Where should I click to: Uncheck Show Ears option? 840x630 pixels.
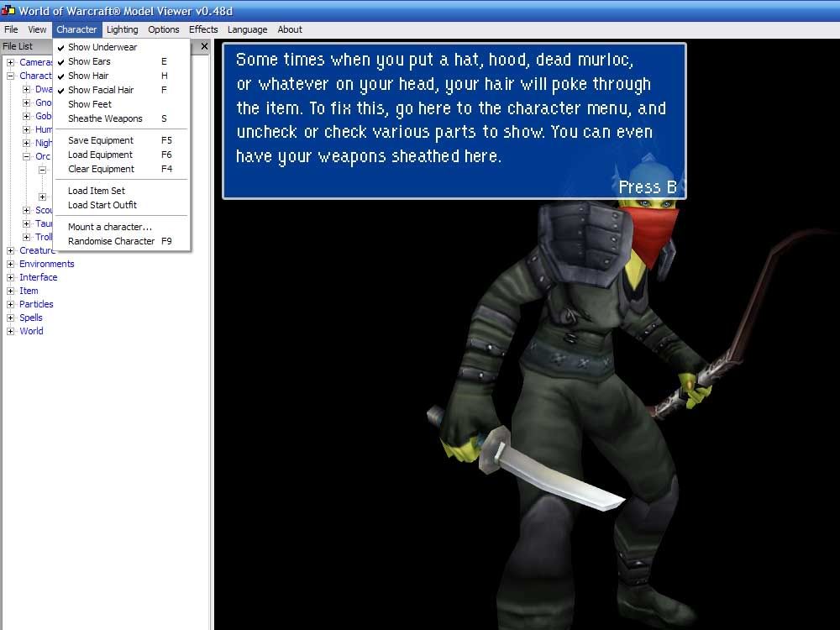coord(121,61)
